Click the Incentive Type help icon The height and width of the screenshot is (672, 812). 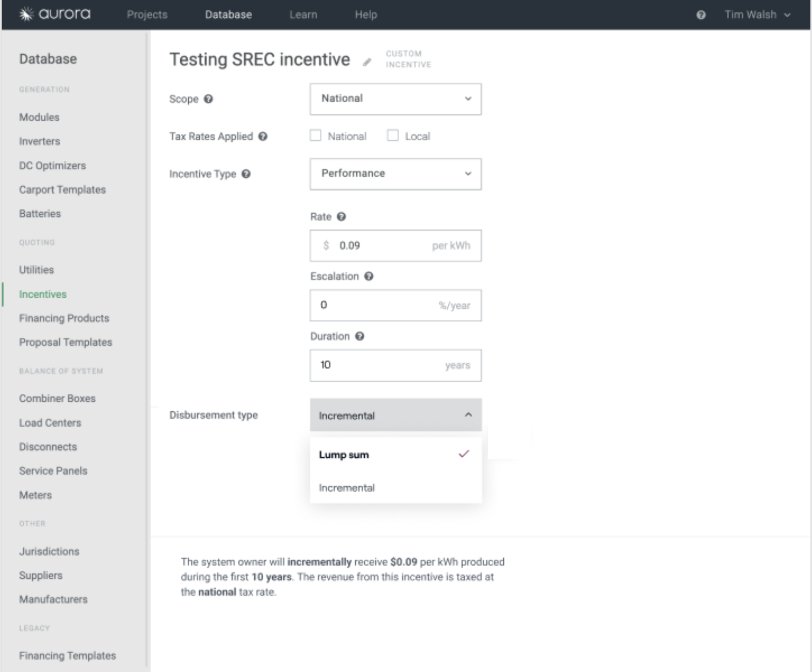click(x=246, y=174)
